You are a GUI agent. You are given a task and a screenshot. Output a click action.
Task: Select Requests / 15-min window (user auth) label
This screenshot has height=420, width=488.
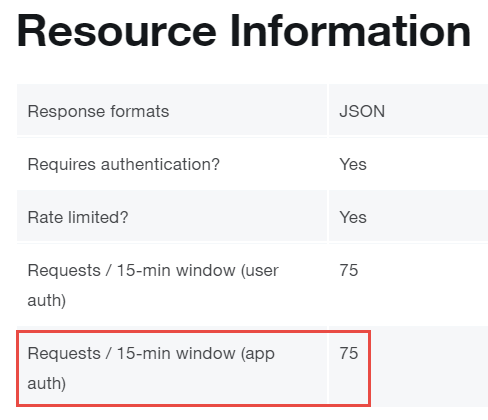point(153,285)
